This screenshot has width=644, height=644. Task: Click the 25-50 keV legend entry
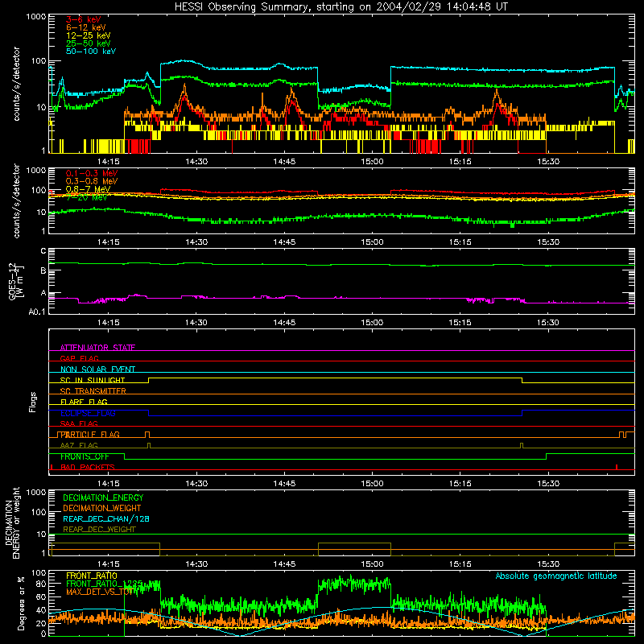(89, 43)
